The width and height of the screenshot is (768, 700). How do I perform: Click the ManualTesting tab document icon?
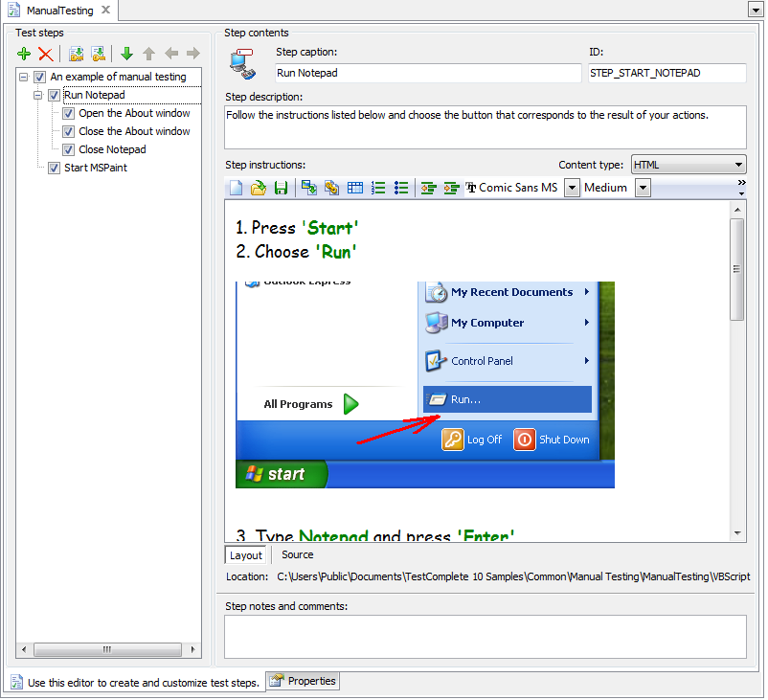[x=14, y=11]
